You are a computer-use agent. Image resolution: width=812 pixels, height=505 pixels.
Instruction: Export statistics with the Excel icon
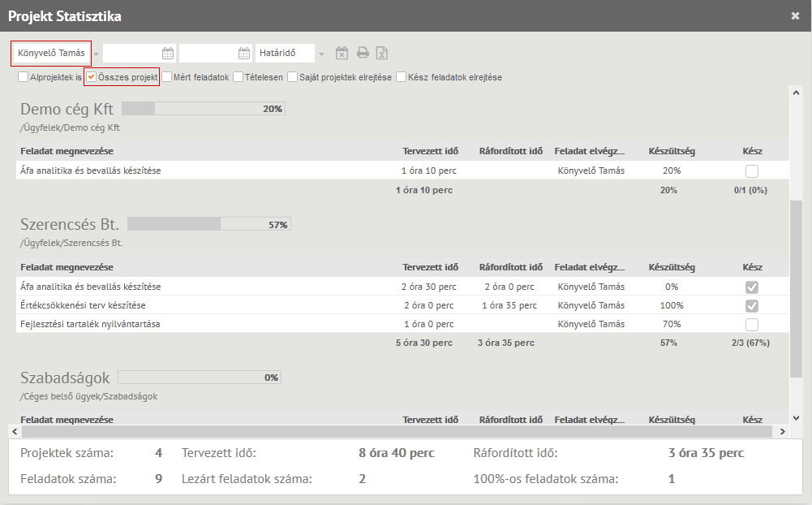coord(382,54)
